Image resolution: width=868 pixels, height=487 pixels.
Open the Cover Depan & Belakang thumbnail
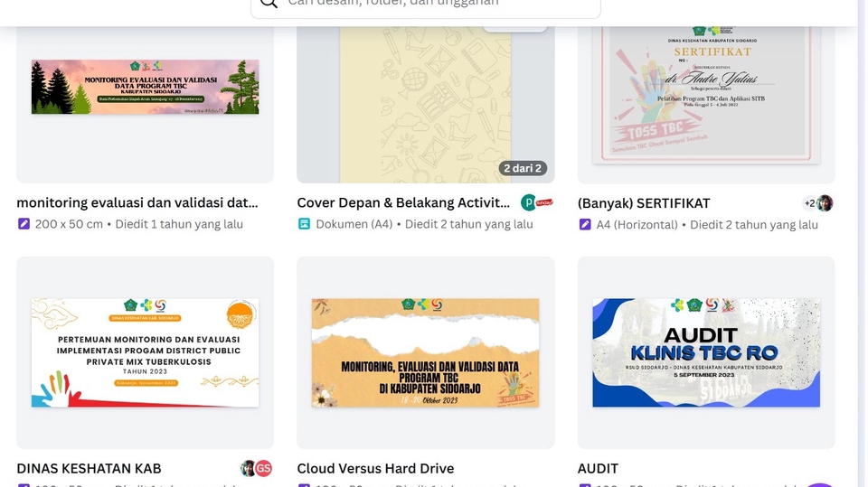pyautogui.click(x=425, y=99)
